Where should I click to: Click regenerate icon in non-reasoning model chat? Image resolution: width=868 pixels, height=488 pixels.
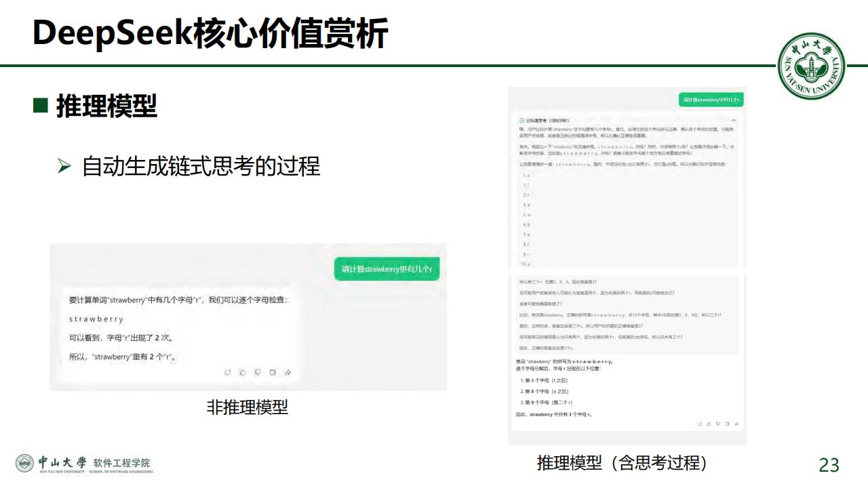coord(228,372)
